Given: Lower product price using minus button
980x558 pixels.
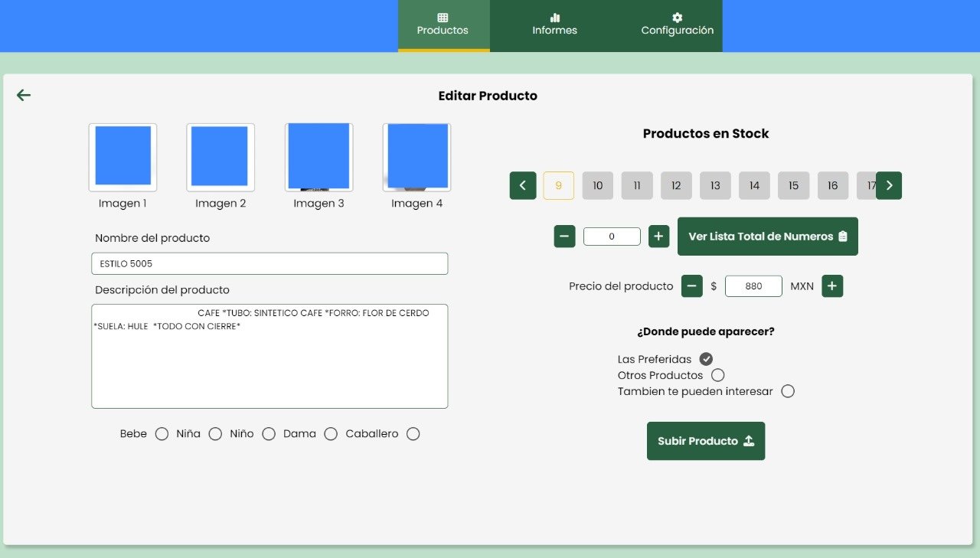Looking at the screenshot, I should (x=691, y=286).
